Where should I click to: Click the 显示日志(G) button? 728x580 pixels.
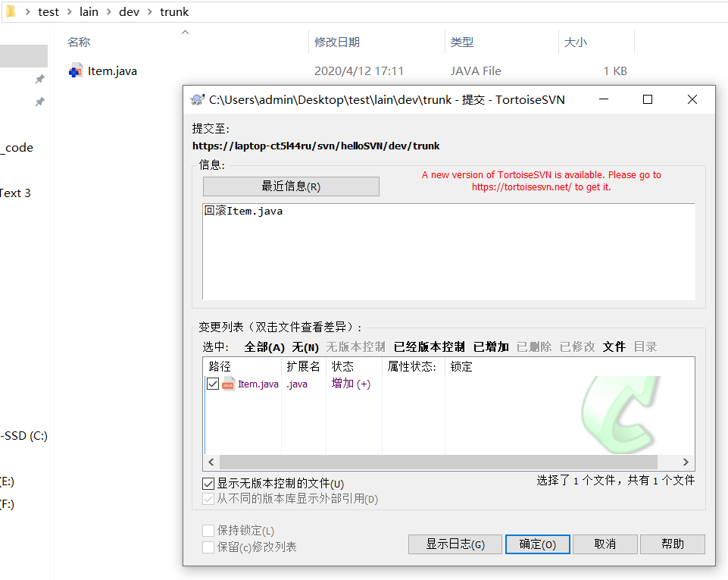[x=455, y=544]
